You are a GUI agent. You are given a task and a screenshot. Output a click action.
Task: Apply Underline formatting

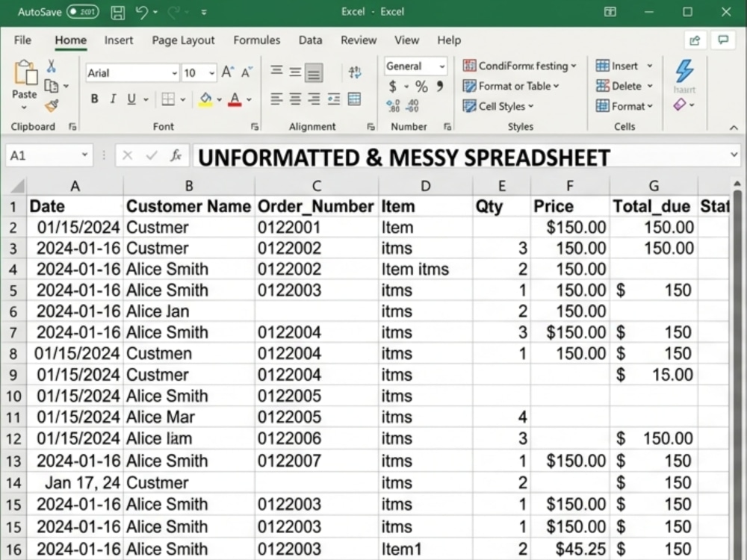(131, 99)
